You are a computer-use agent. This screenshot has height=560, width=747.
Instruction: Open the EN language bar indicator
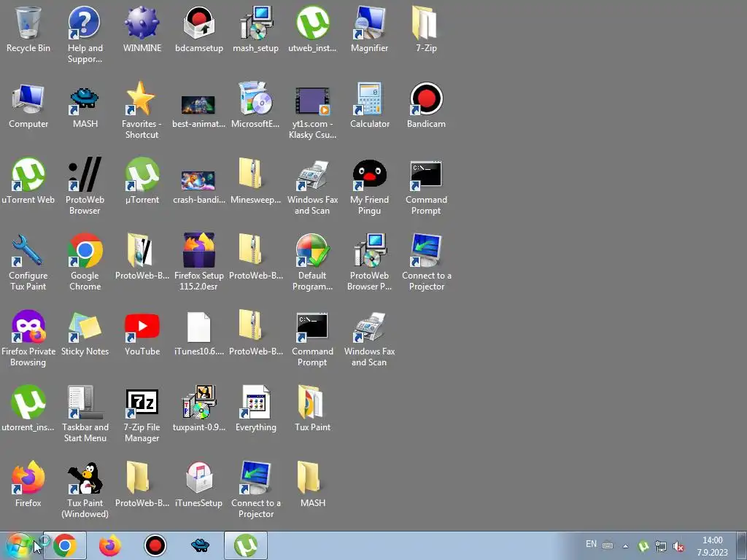591,544
